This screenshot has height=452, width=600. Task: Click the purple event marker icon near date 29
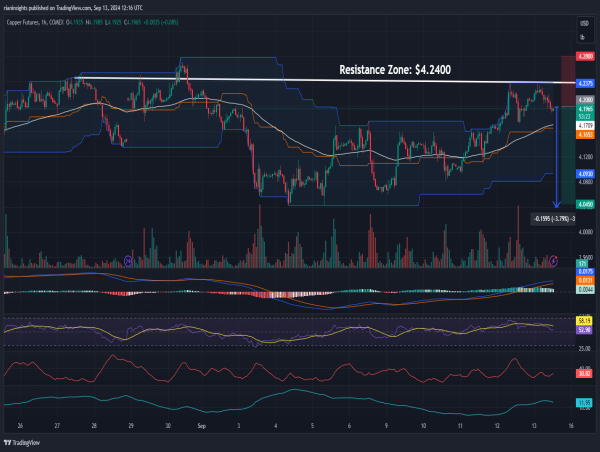[x=128, y=261]
